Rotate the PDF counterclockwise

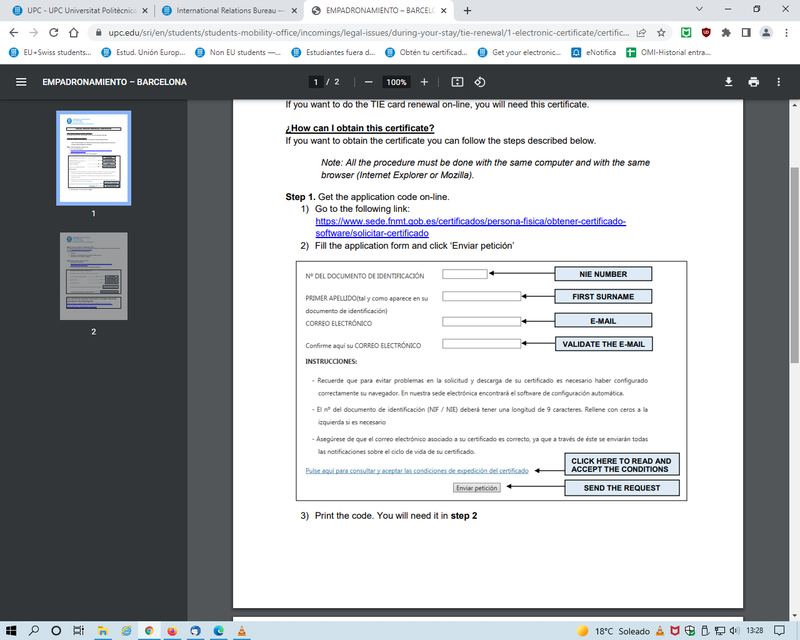tap(480, 82)
